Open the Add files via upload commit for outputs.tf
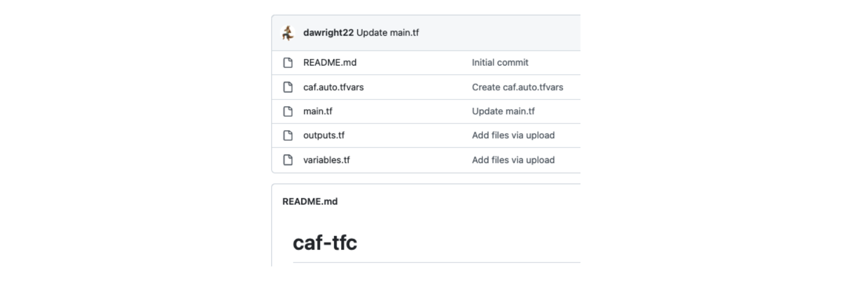868x283 pixels. point(513,135)
